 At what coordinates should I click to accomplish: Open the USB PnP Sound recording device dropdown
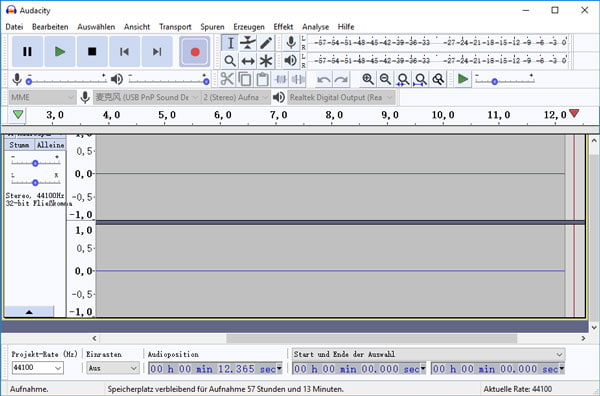pyautogui.click(x=146, y=98)
